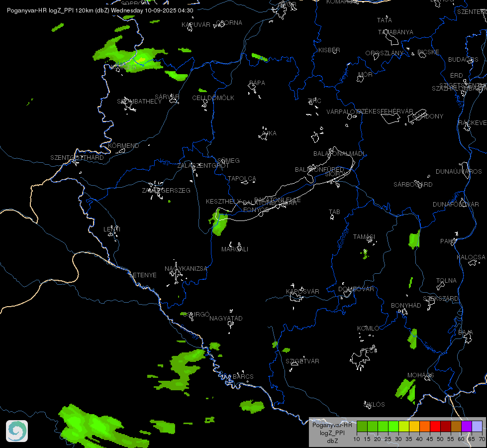Select the KAPUVÁR city label
Image resolution: width=487 pixels, height=448 pixels.
point(196,24)
